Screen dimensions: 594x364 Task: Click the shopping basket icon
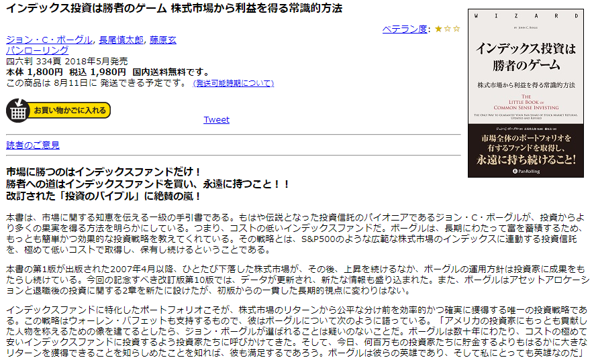tap(17, 110)
